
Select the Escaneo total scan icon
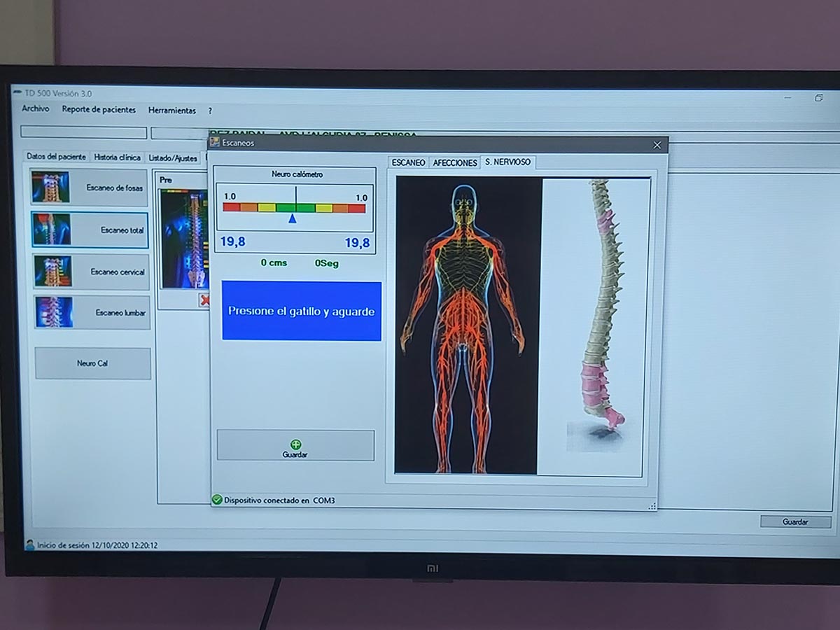51,230
